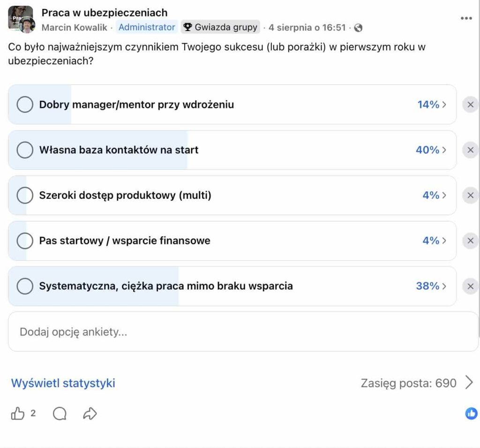This screenshot has height=448, width=480.
Task: Click the 'Gwiazda grupy' badge
Action: 220,27
